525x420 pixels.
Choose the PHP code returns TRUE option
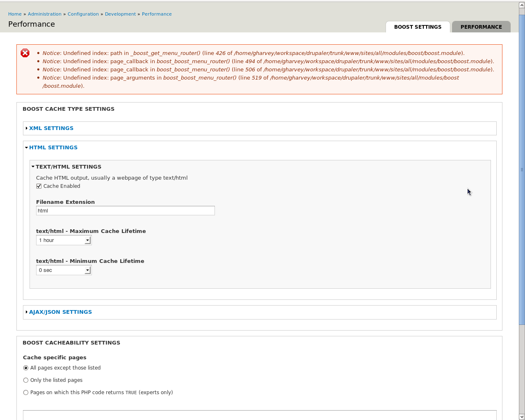tap(26, 393)
